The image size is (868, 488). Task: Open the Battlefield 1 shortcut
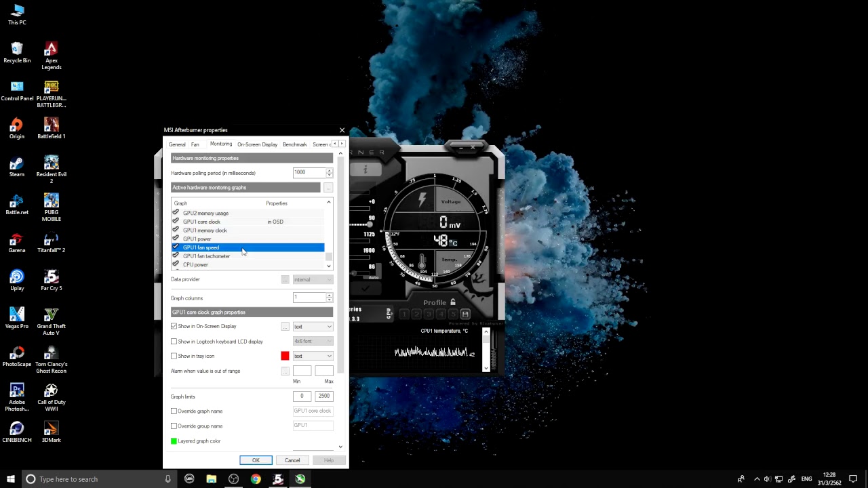[x=51, y=129]
